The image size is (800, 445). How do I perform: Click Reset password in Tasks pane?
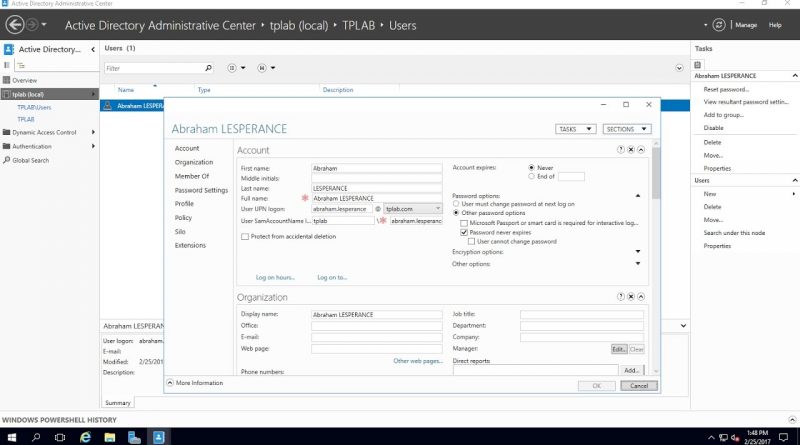(x=726, y=89)
